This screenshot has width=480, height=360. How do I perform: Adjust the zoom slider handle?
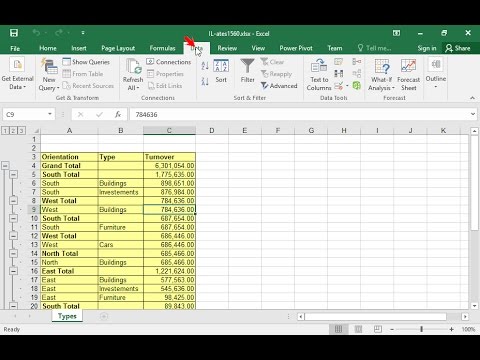point(421,329)
